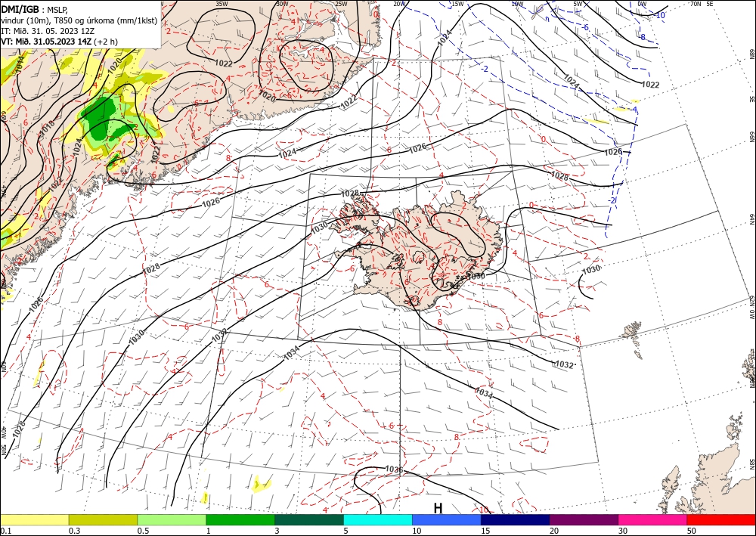This screenshot has width=756, height=536.
Task: Click legend value 50 on precipitation scale
Action: coord(692,531)
